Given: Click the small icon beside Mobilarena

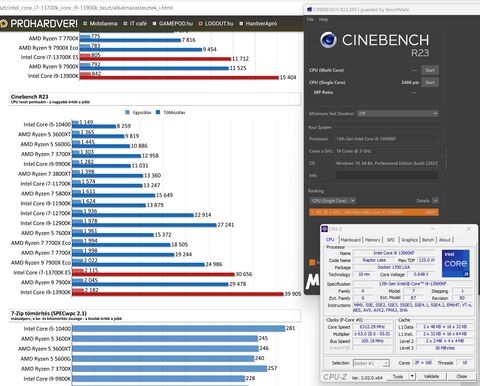Looking at the screenshot, I should coord(85,24).
